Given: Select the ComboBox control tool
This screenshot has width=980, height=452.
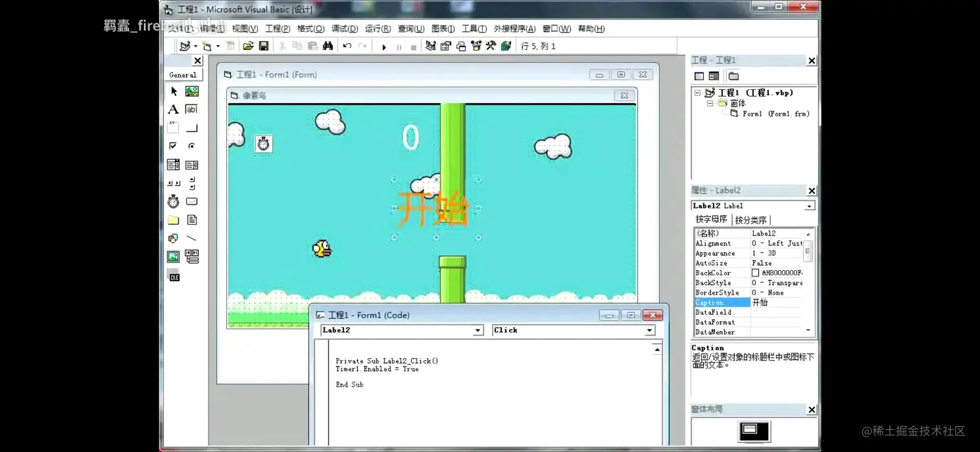Looking at the screenshot, I should [x=174, y=165].
